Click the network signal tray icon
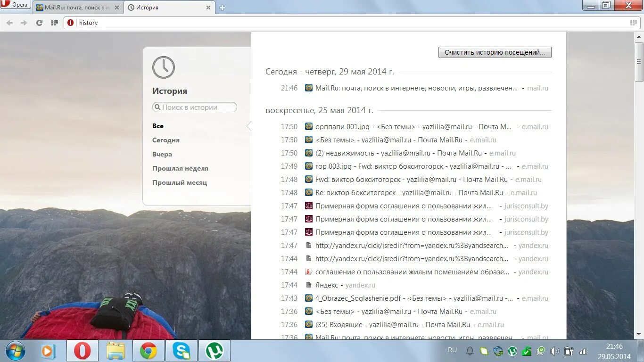The width and height of the screenshot is (644, 362). coord(583,351)
